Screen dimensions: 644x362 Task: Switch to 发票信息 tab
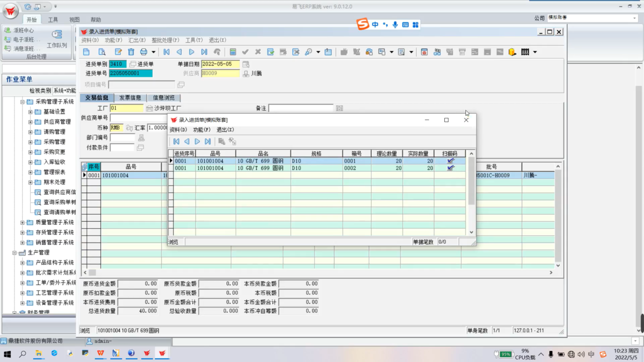tap(130, 98)
